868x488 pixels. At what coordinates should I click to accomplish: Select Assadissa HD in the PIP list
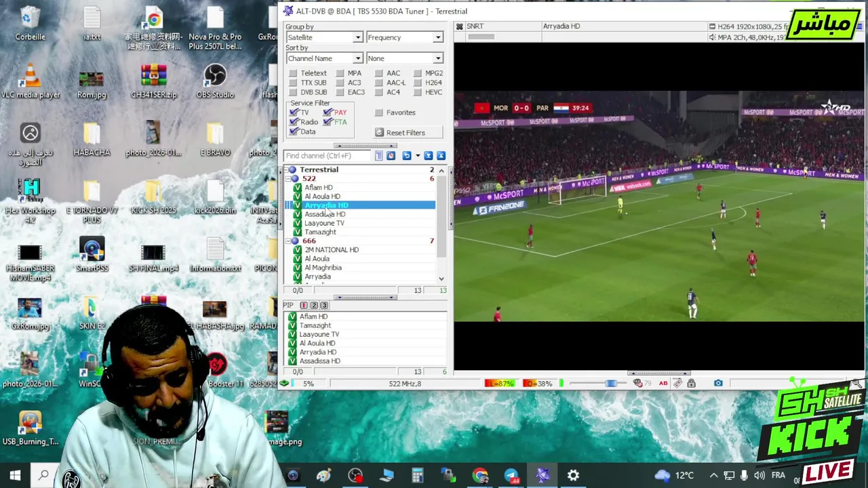[x=320, y=361]
